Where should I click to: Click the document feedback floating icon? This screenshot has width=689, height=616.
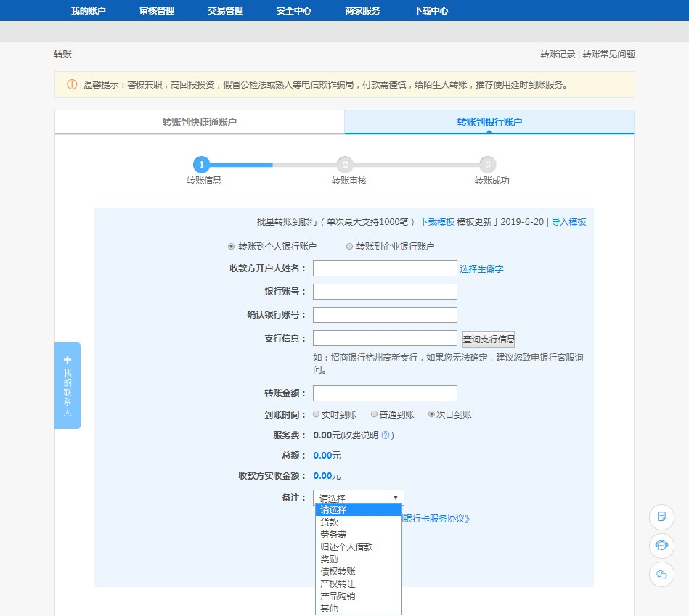pos(661,517)
